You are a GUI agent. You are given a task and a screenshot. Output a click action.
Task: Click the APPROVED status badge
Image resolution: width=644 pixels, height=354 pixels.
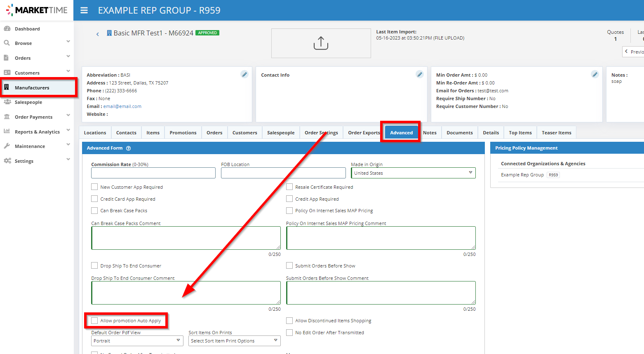point(207,33)
